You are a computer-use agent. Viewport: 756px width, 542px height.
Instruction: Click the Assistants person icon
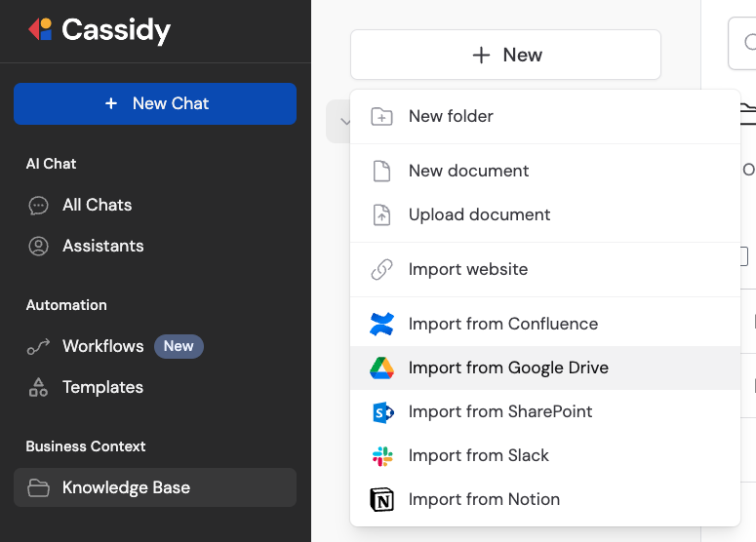[x=39, y=247]
